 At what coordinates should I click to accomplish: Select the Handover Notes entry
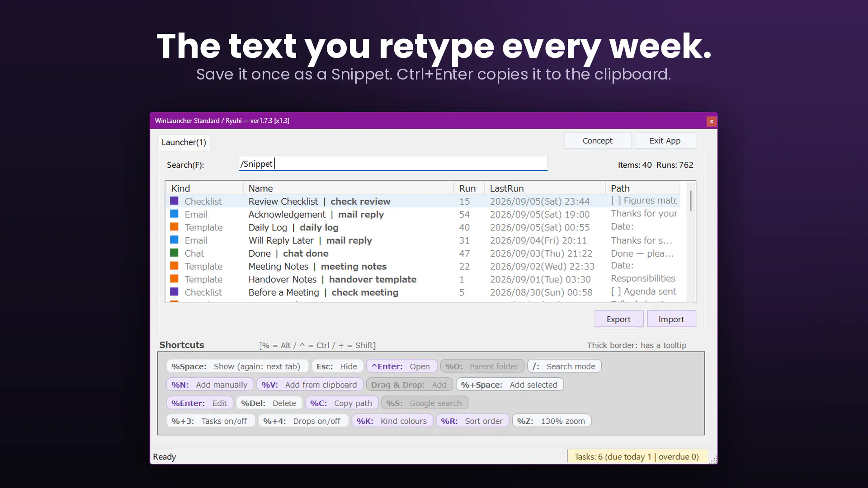(332, 280)
